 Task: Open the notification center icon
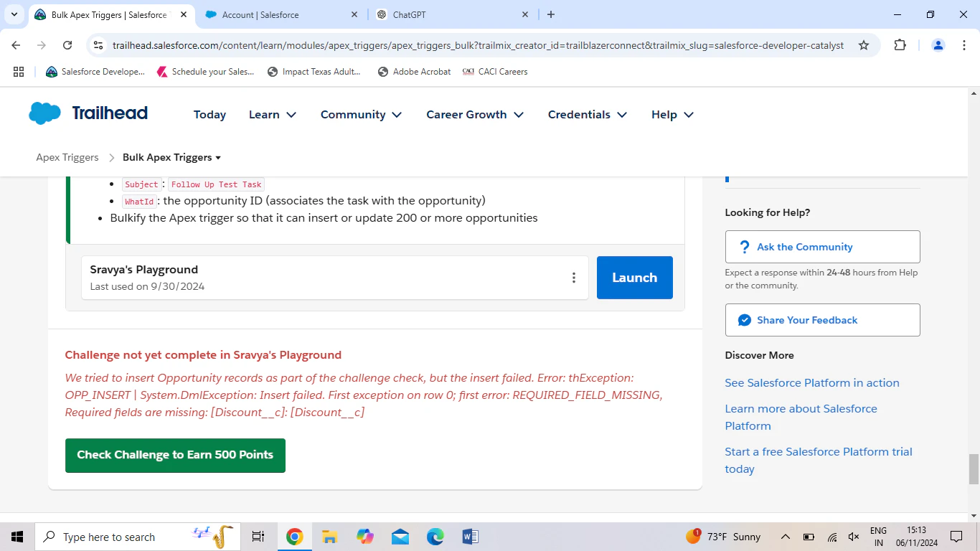[956, 537]
